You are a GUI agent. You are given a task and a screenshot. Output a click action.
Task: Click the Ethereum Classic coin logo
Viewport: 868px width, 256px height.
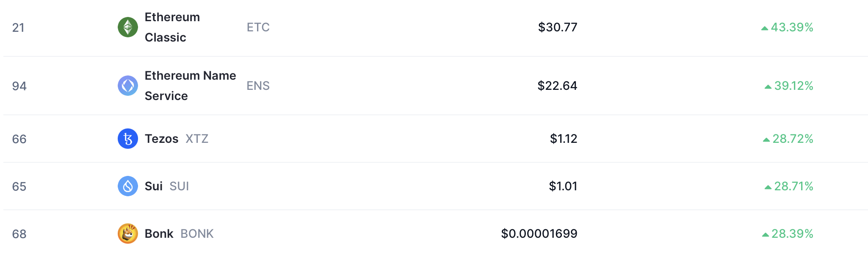click(127, 27)
